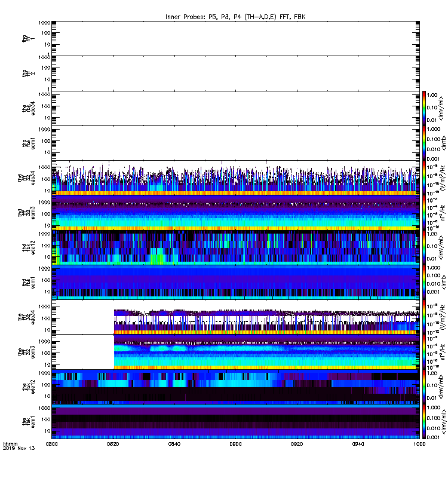This screenshot has width=448, height=478.
Task: Select the 0920 time axis label
Action: point(297,444)
